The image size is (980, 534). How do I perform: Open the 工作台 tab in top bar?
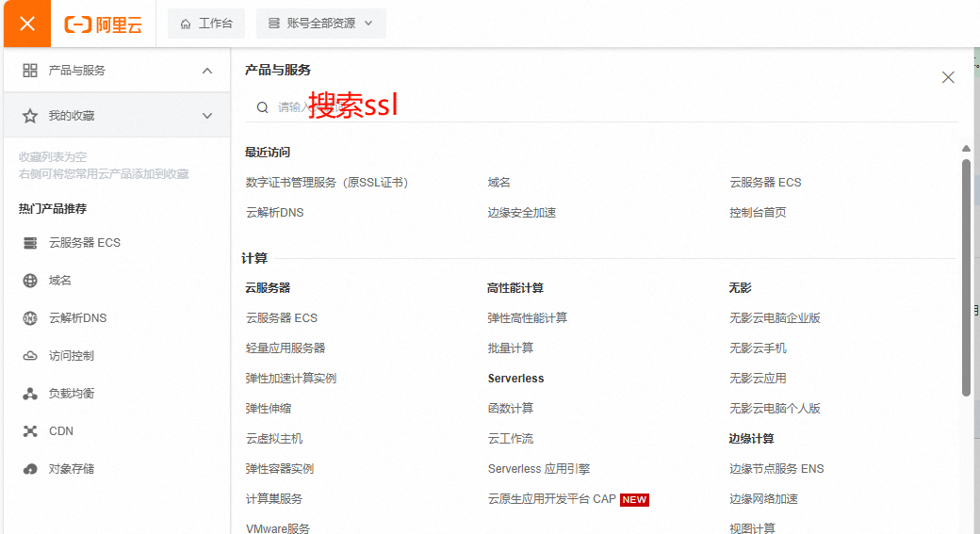pos(205,24)
